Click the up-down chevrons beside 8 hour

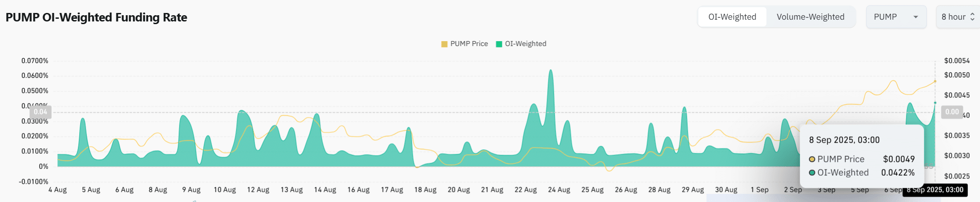[x=972, y=17]
